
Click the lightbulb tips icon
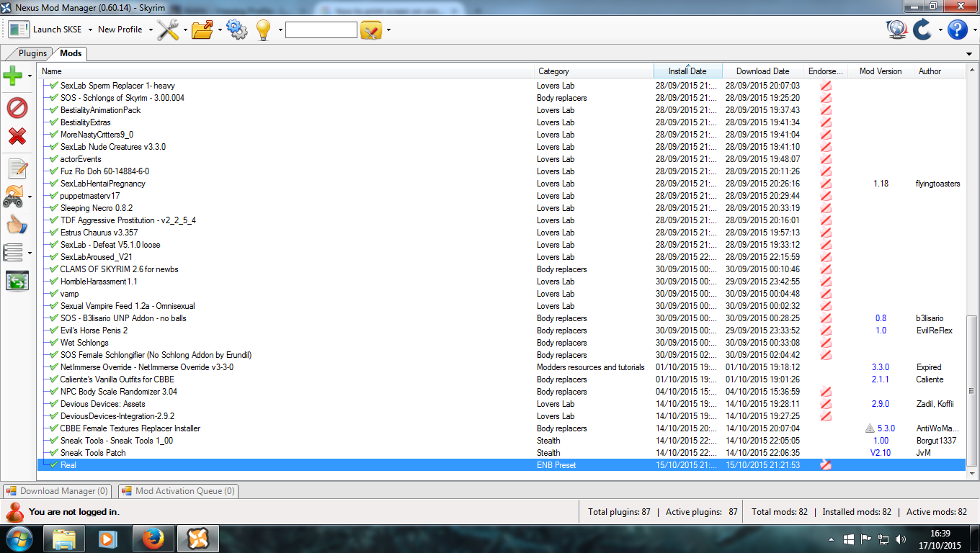click(x=263, y=30)
